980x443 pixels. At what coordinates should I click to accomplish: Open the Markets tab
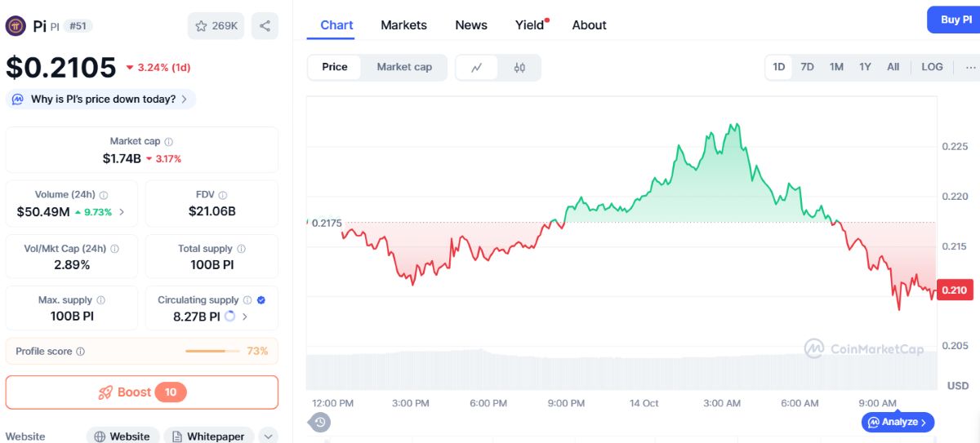coord(403,25)
